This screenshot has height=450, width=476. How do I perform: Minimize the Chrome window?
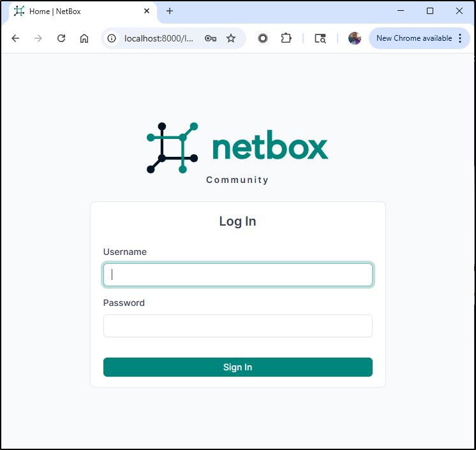click(x=401, y=11)
